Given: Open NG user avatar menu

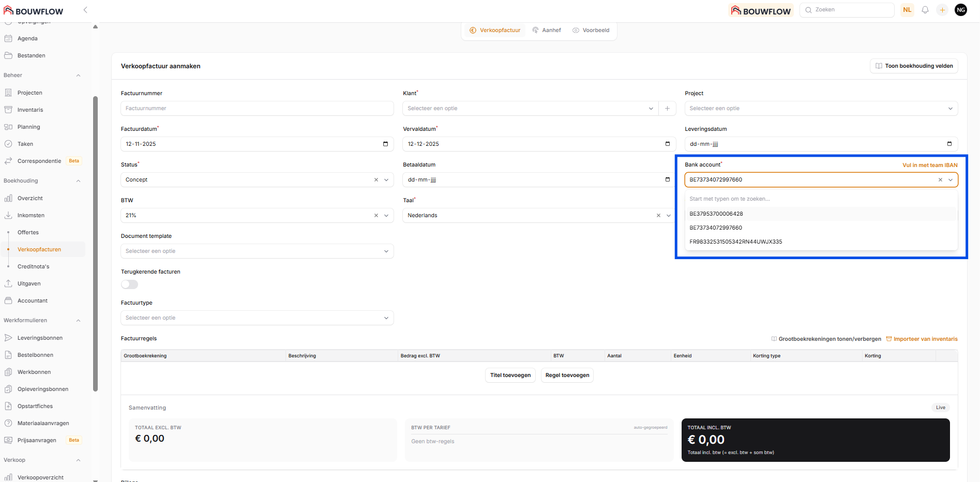Looking at the screenshot, I should (961, 10).
